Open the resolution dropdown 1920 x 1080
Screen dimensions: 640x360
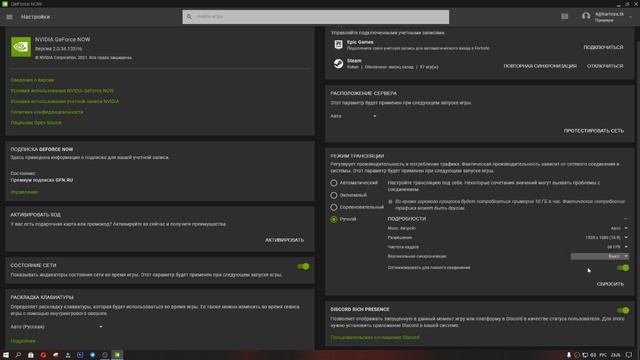[x=607, y=238]
